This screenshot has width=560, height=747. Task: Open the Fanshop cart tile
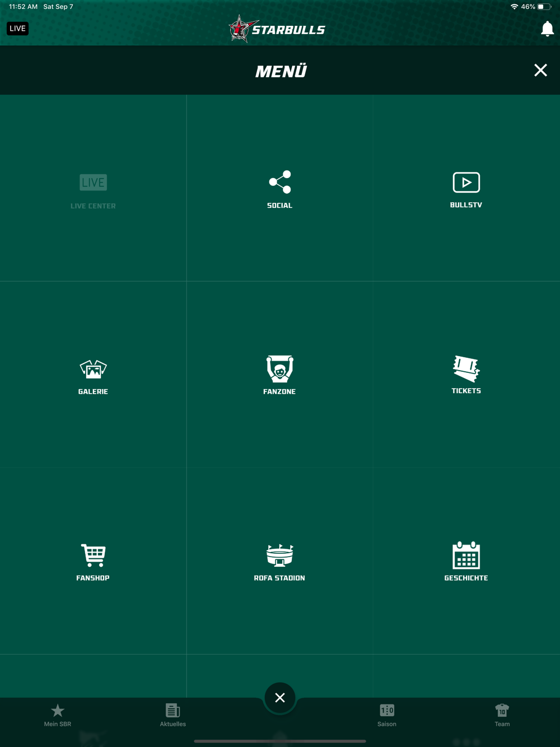point(93,561)
